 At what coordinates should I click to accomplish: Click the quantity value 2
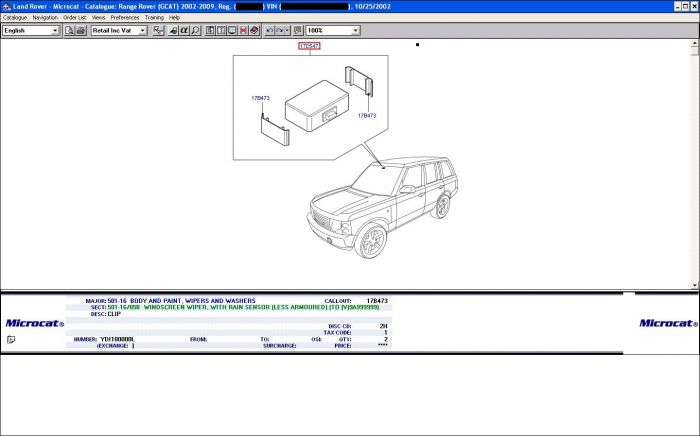pos(386,339)
